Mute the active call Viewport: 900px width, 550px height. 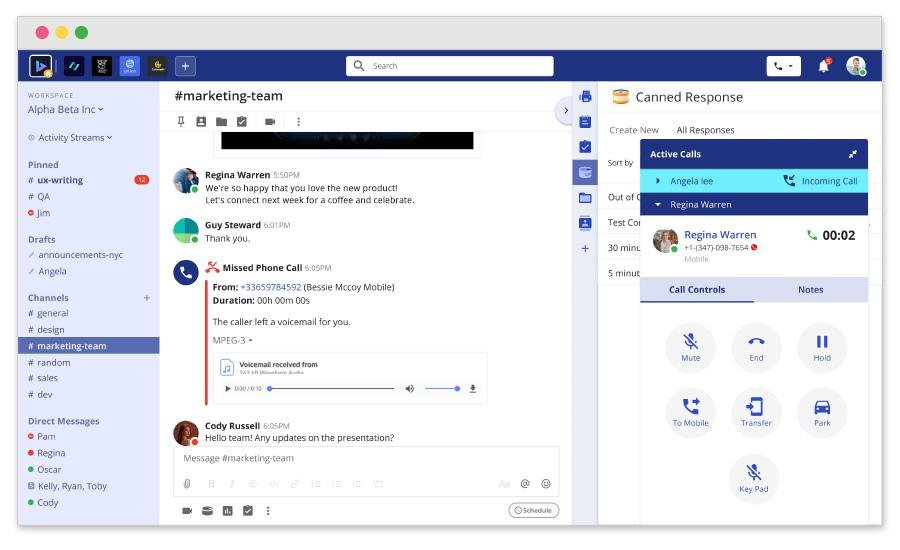coord(690,347)
